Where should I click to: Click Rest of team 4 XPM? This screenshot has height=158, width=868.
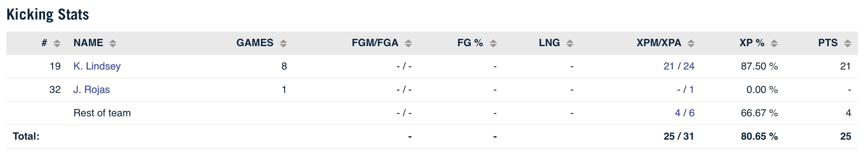[x=677, y=113]
